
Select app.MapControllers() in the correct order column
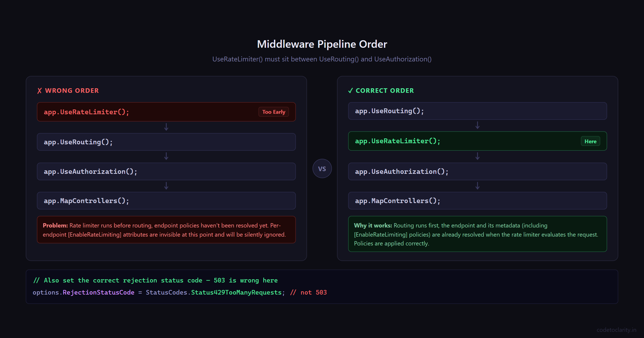(x=477, y=200)
